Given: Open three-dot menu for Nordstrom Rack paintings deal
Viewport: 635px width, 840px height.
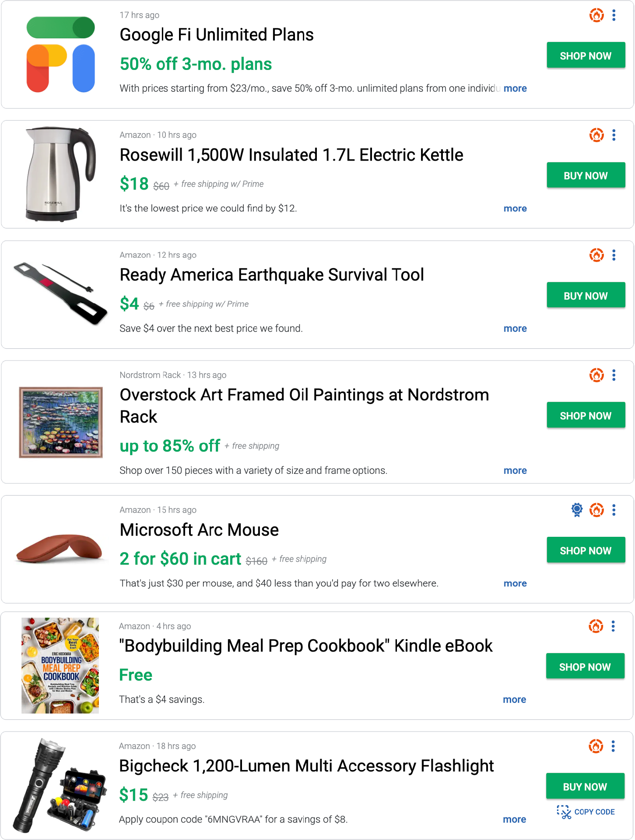Looking at the screenshot, I should pos(614,375).
